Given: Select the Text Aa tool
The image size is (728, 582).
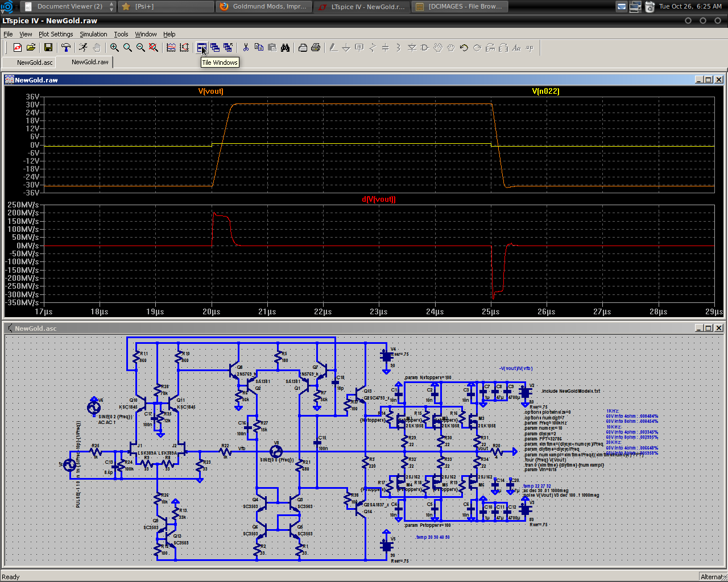Looking at the screenshot, I should 516,48.
